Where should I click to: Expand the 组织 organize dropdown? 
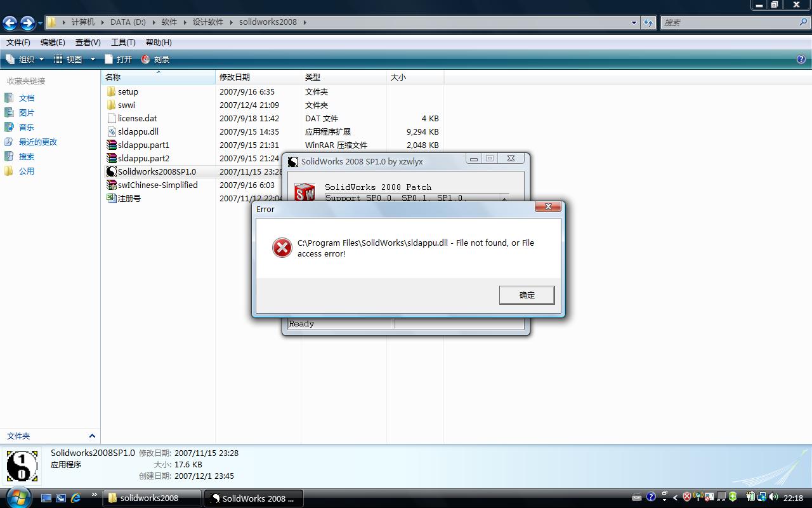tap(42, 59)
